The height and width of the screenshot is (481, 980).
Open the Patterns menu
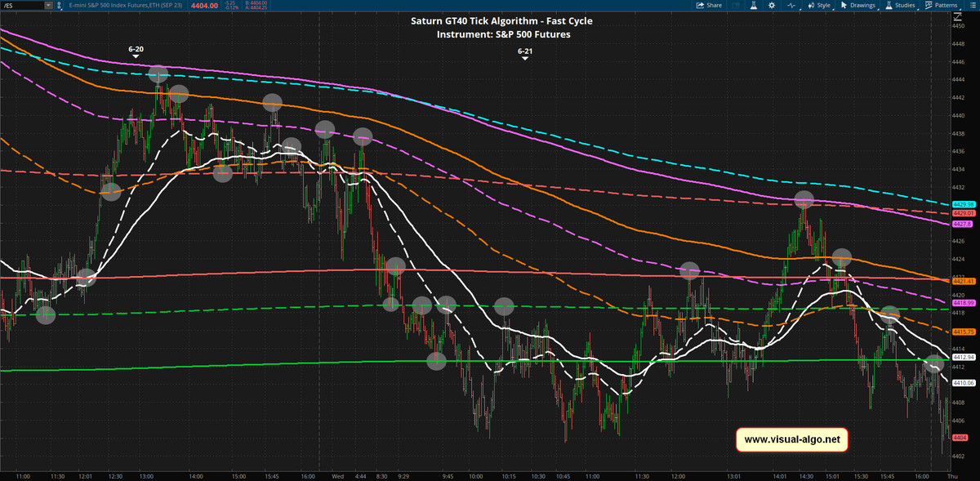coord(942,6)
